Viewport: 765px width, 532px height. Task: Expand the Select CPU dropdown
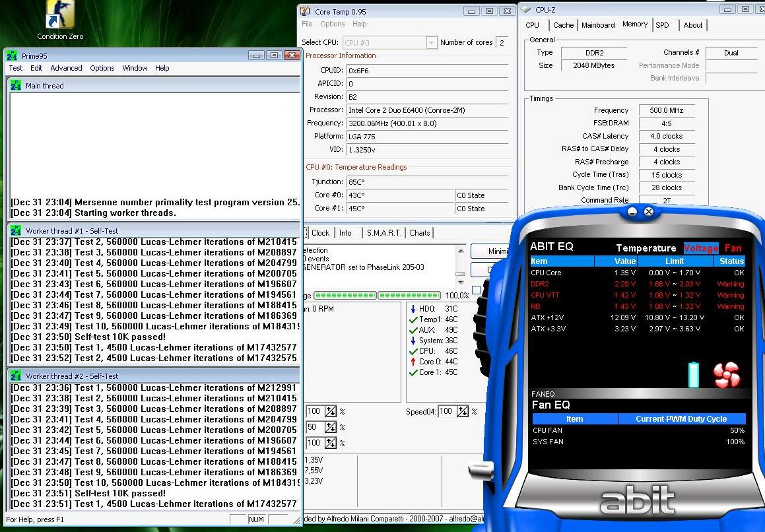tap(431, 43)
